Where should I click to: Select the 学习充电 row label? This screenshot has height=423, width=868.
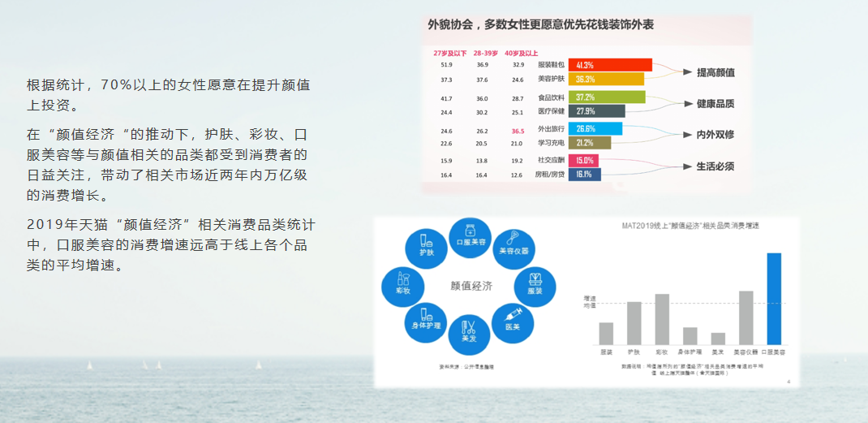[x=551, y=145]
